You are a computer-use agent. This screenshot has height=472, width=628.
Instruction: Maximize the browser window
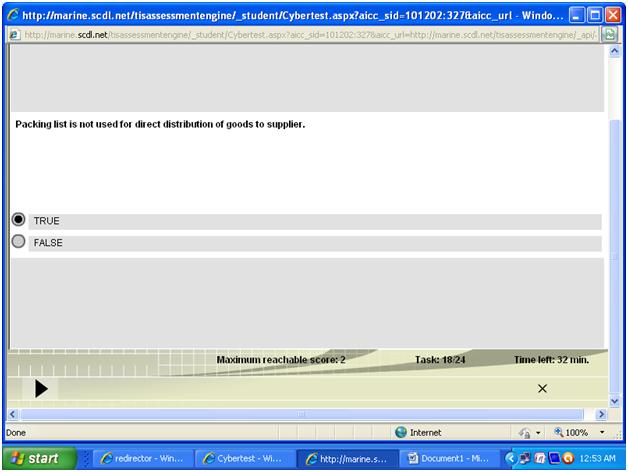[595, 16]
